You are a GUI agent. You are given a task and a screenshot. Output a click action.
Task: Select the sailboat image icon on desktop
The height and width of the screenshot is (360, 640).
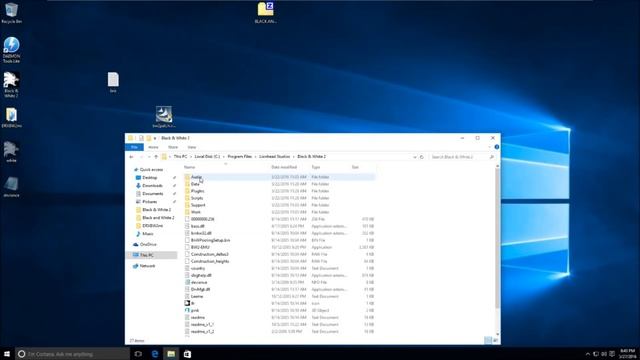(164, 117)
